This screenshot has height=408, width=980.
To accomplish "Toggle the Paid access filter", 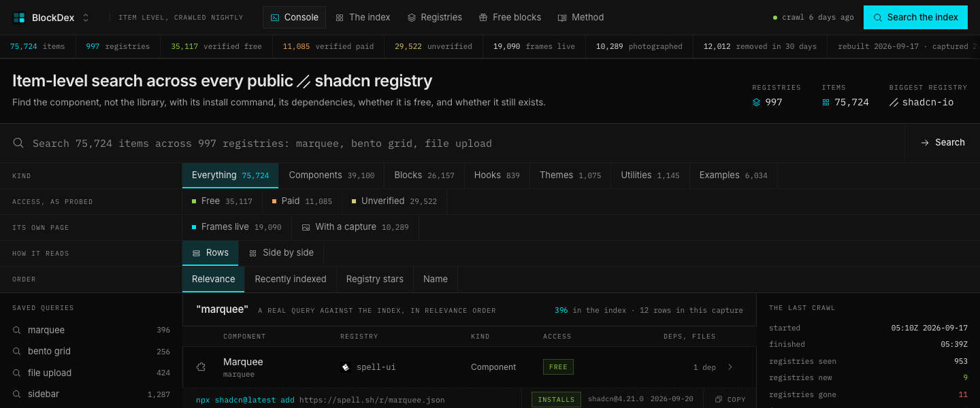I will 301,201.
